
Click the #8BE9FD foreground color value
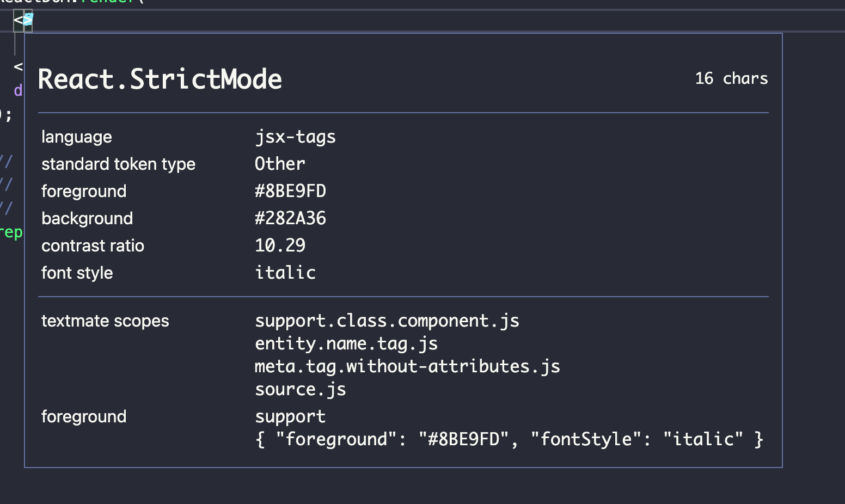(290, 191)
